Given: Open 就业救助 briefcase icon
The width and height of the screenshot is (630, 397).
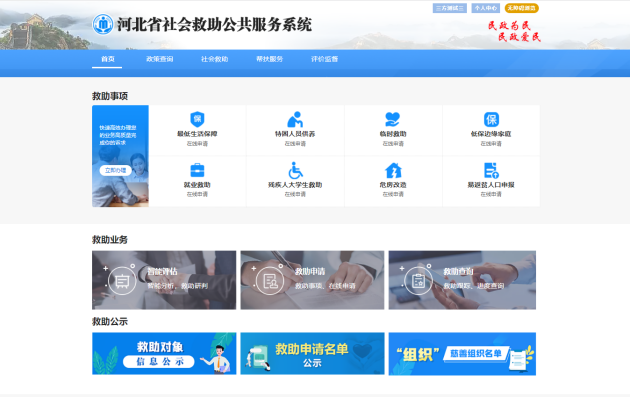Looking at the screenshot, I should (x=197, y=170).
